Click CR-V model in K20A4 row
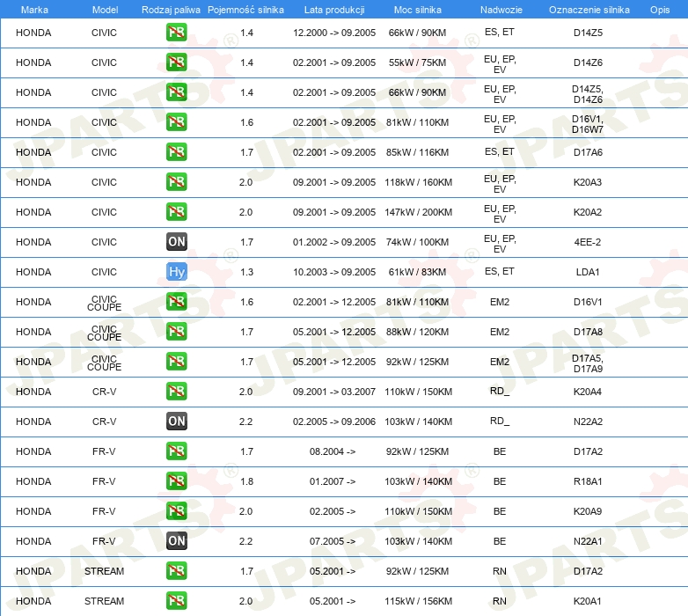The image size is (688, 616). coord(104,392)
